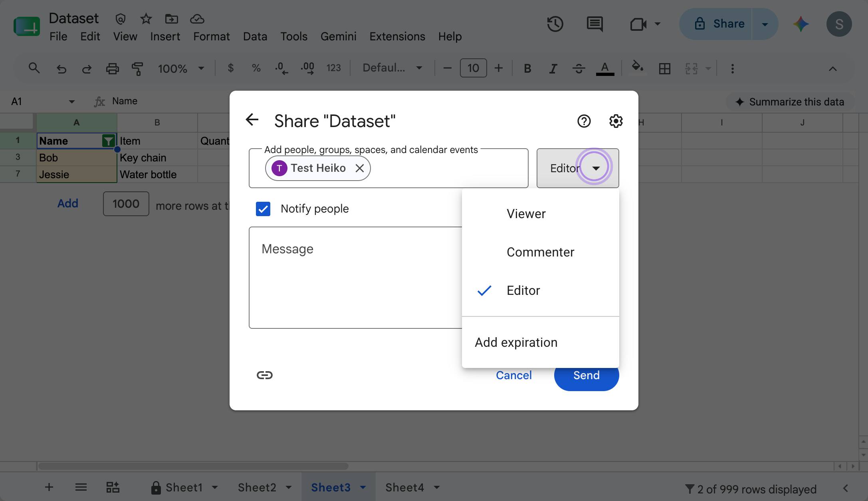Toggle bold formatting

[x=527, y=69]
